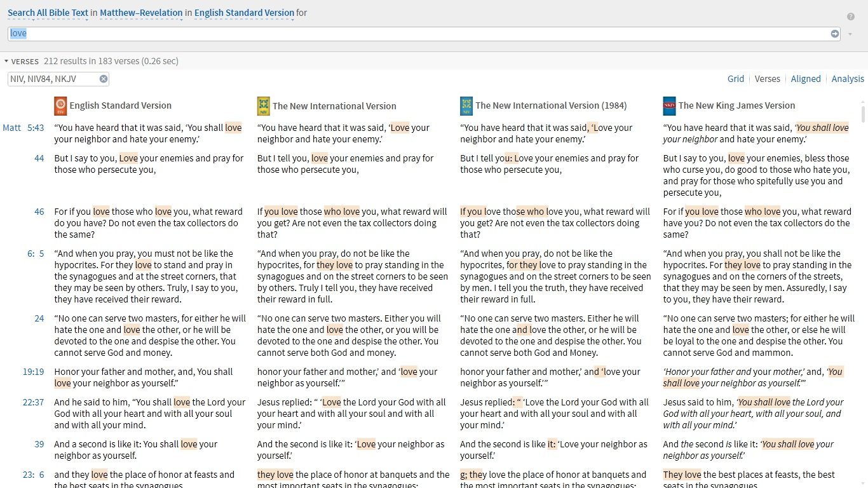Image resolution: width=868 pixels, height=488 pixels.
Task: Open verse reference 24
Action: (39, 318)
